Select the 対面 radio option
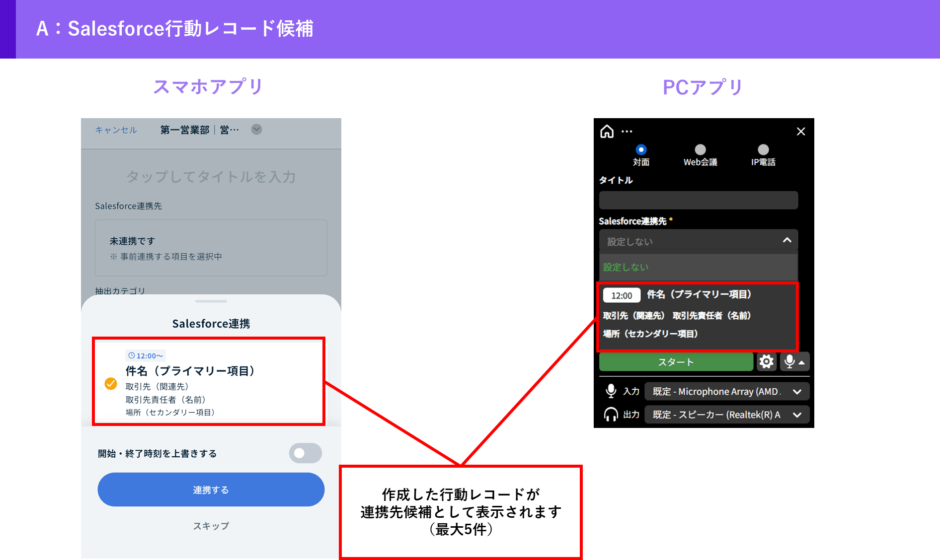Screen dimensions: 940x560 pyautogui.click(x=641, y=149)
